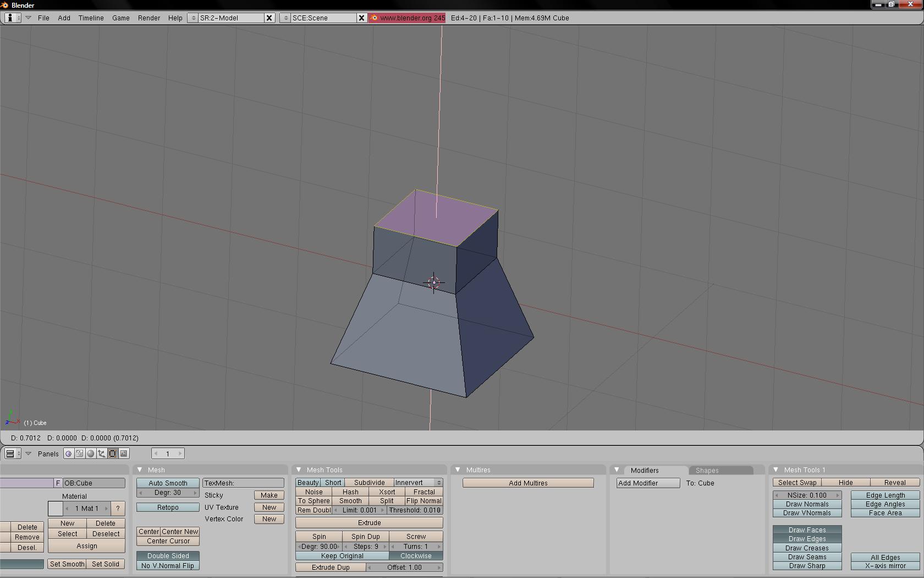Open the Shading context sphere icon
This screenshot has height=578, width=924.
pyautogui.click(x=91, y=454)
